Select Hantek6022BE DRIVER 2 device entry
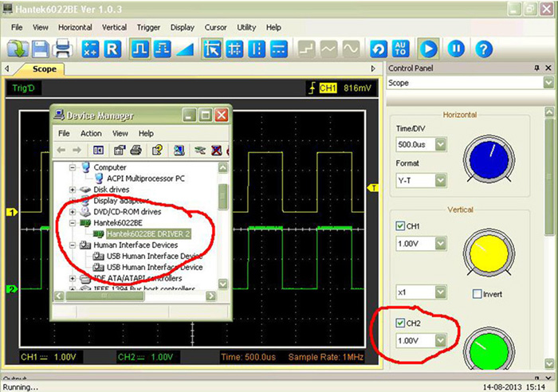 point(148,234)
